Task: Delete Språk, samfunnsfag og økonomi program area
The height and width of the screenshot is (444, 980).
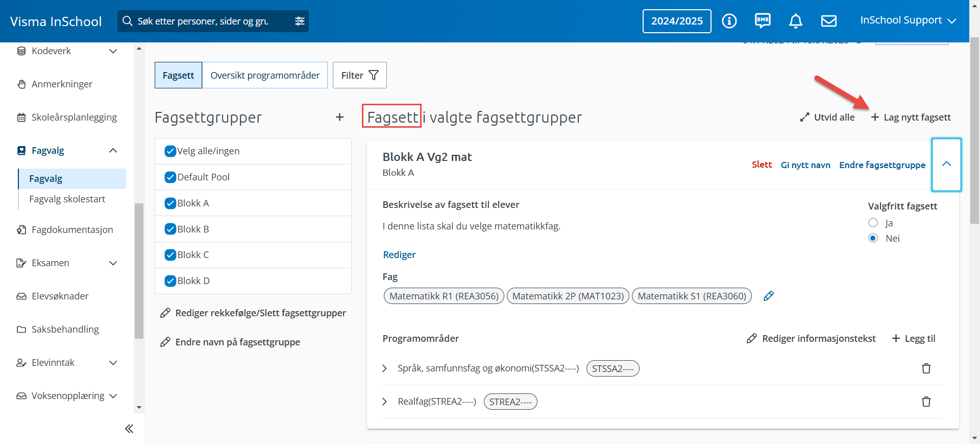Action: (926, 368)
